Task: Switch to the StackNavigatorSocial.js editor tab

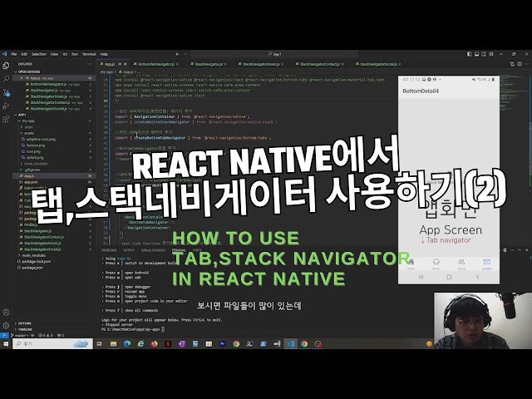Action: point(380,64)
